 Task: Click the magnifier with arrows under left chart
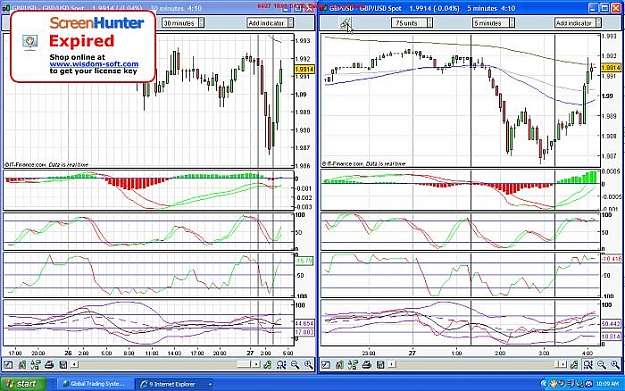pyautogui.click(x=281, y=364)
